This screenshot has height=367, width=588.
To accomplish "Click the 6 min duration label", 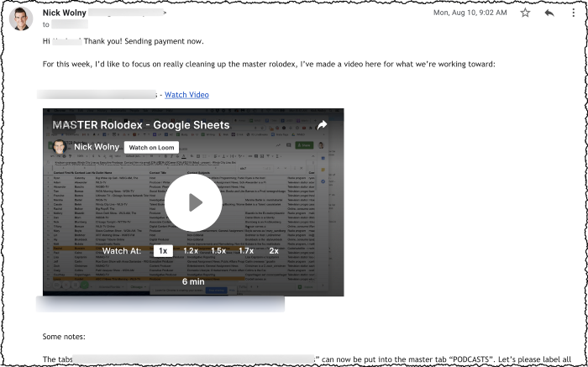I will tap(193, 281).
